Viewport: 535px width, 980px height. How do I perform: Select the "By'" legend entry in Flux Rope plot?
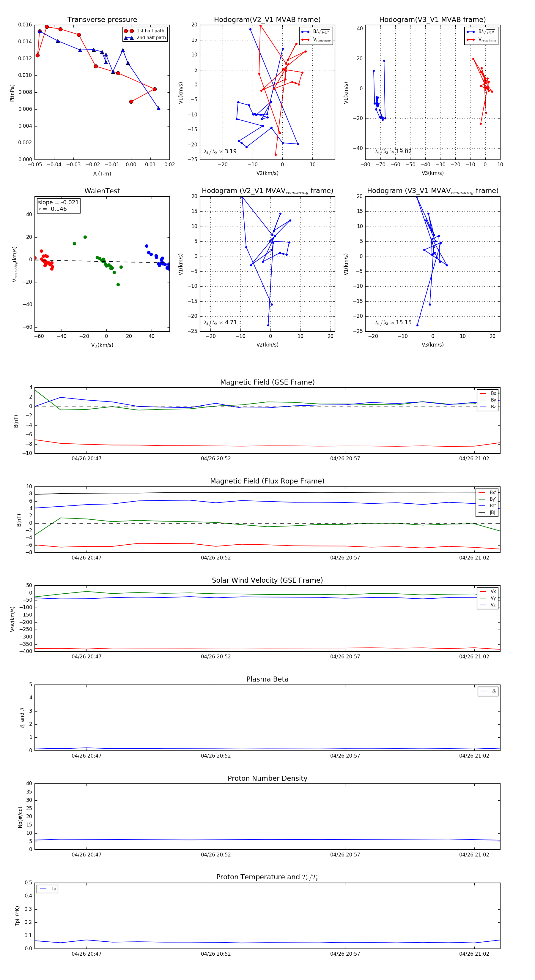pyautogui.click(x=487, y=499)
